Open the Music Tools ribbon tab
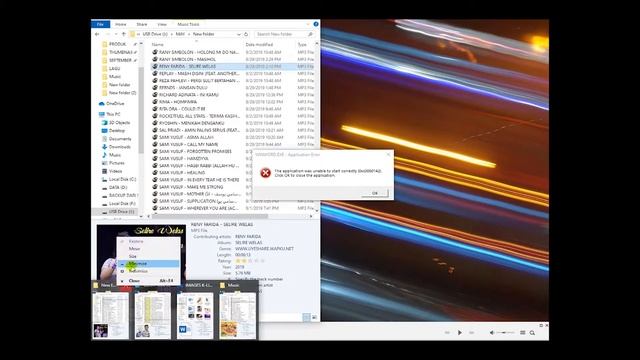640x360 pixels. pyautogui.click(x=188, y=24)
